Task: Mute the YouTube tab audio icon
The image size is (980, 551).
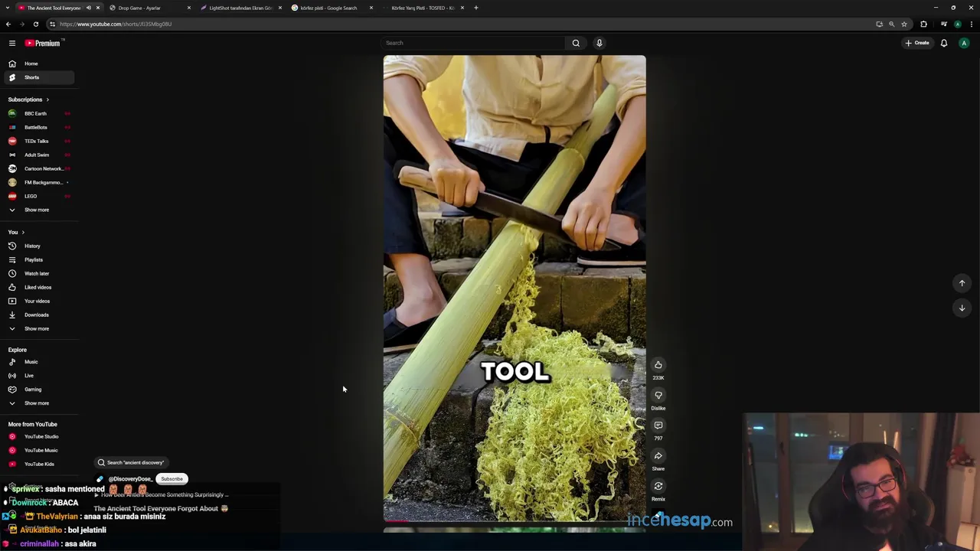Action: 88,8
